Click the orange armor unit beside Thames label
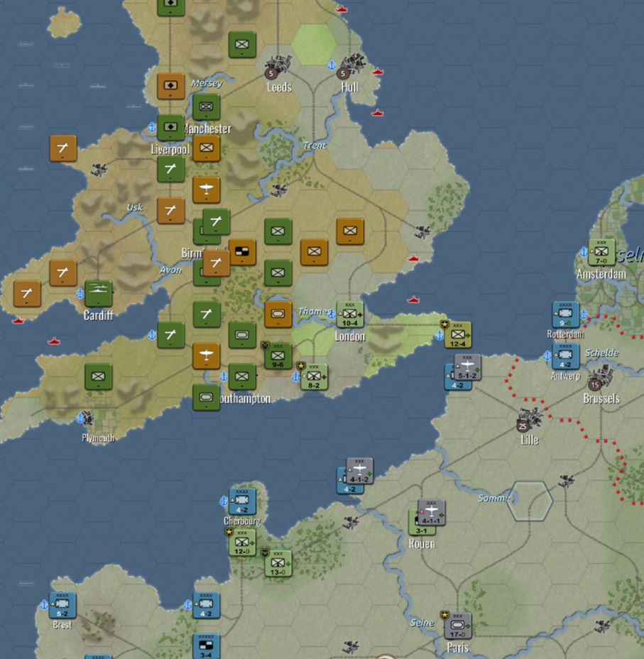The height and width of the screenshot is (659, 644). point(278,315)
